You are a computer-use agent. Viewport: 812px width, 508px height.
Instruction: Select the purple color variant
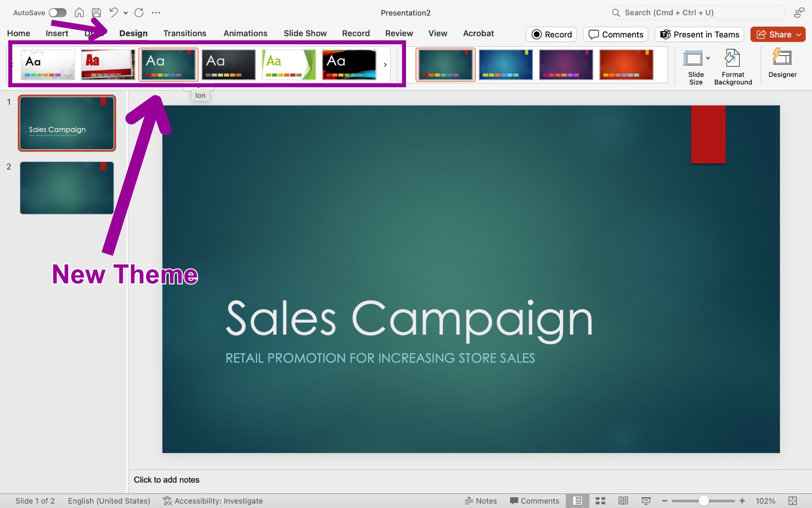tap(566, 64)
